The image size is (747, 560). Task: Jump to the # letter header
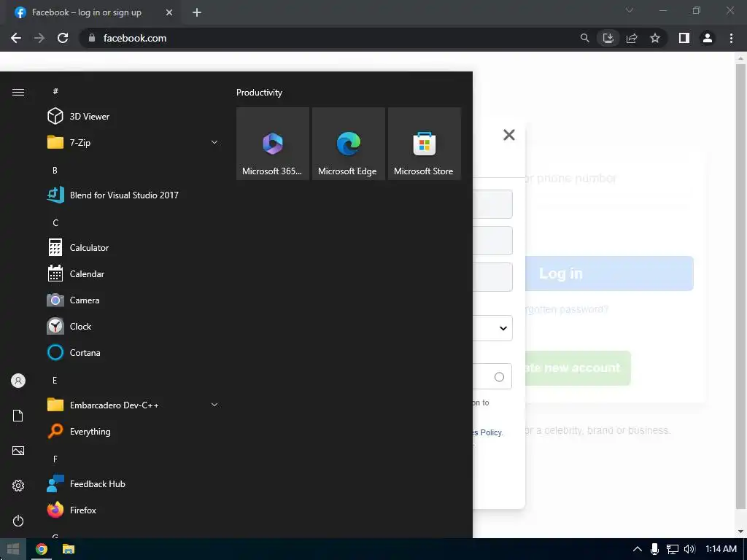point(55,91)
